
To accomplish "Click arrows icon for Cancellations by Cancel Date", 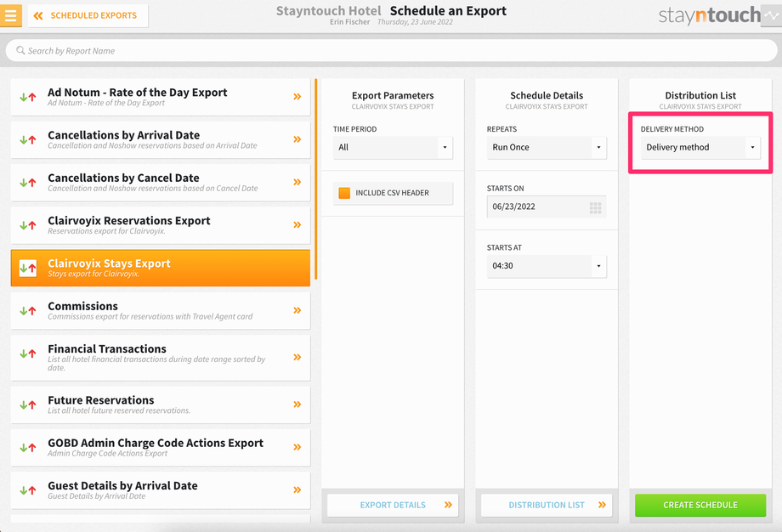I will 28,183.
